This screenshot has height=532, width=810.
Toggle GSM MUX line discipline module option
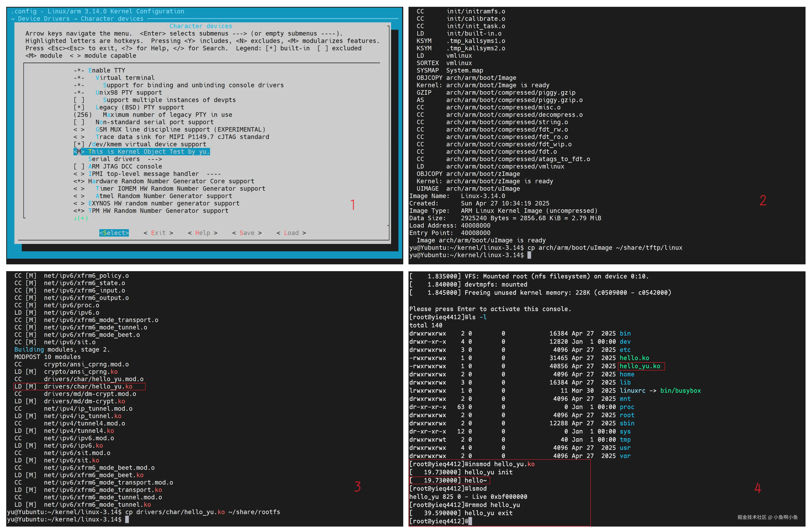tap(79, 130)
